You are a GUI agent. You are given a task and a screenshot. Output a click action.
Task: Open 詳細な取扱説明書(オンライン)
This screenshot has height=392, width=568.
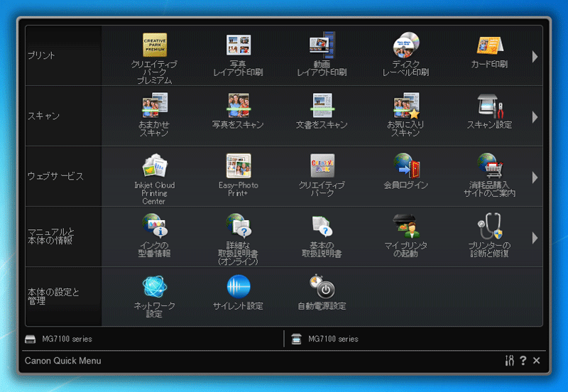coord(239,226)
